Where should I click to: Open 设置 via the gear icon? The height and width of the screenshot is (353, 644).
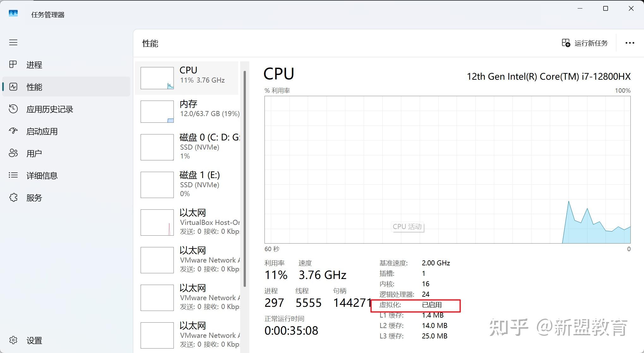pyautogui.click(x=13, y=341)
